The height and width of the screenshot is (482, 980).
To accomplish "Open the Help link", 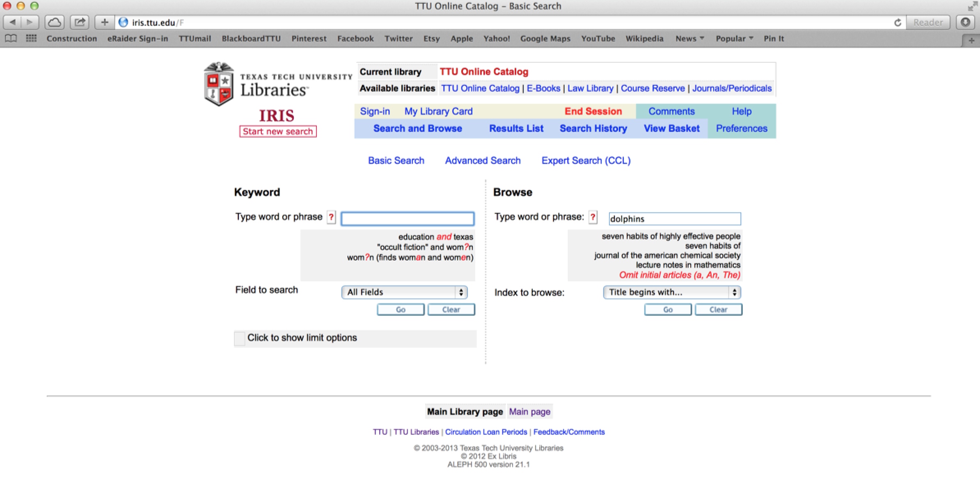I will point(742,111).
